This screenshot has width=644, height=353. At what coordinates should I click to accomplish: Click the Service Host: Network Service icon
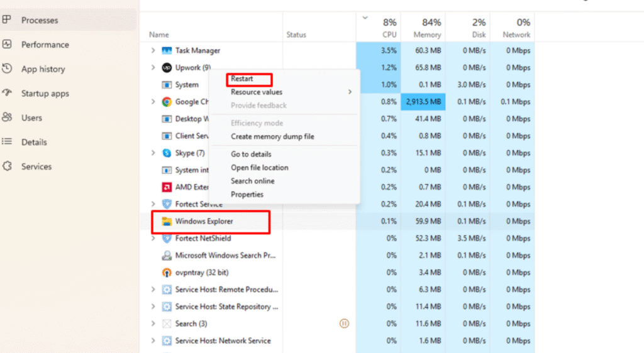tap(166, 340)
